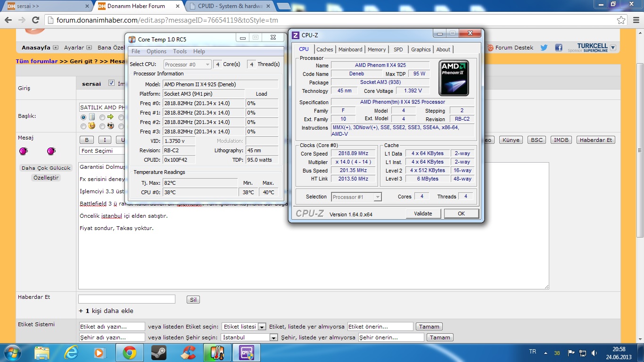Open Selection Processor #1 dropdown in CPU-Z
Screen dimensions: 644x362
coord(356,197)
